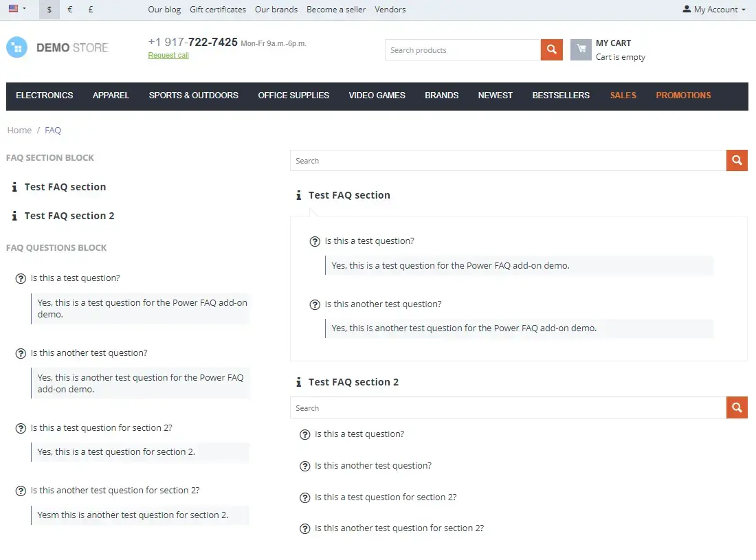Screen dimensions: 756x560
Task: Open the Electronics menu
Action: pos(45,96)
